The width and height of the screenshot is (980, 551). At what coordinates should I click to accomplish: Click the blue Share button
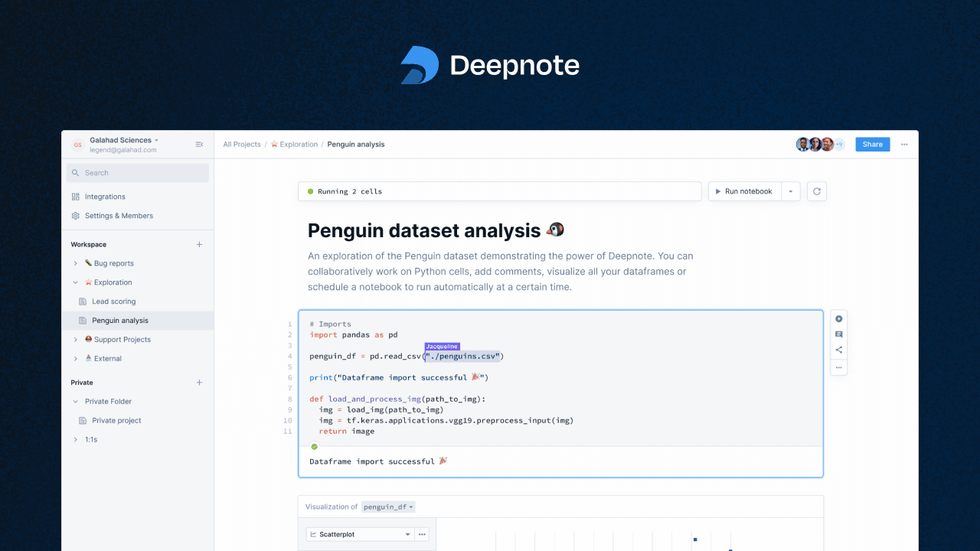[x=872, y=144]
